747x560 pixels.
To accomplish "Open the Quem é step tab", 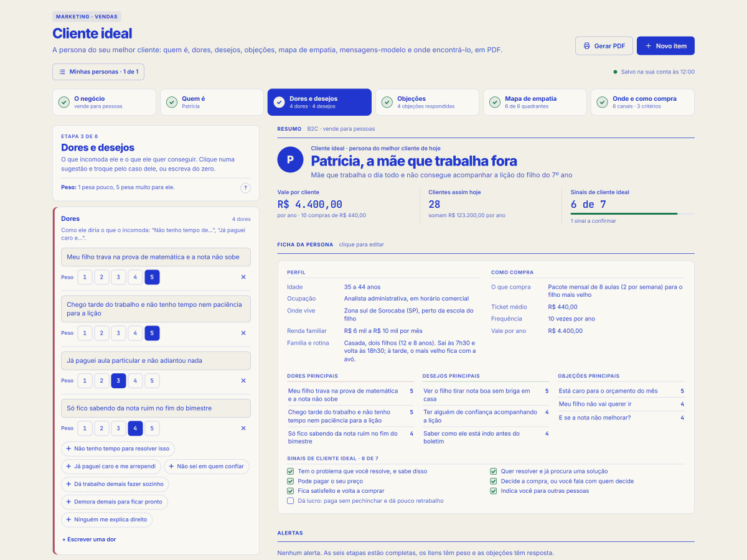I will click(212, 102).
